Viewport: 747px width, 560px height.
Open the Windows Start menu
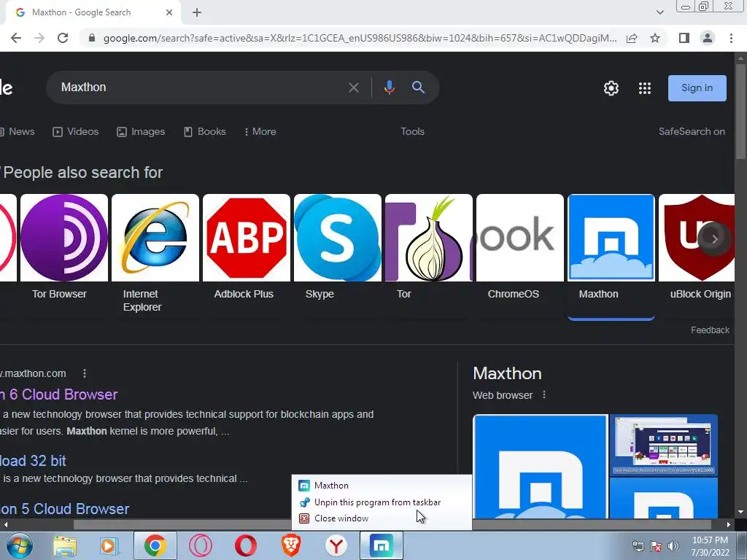(20, 545)
